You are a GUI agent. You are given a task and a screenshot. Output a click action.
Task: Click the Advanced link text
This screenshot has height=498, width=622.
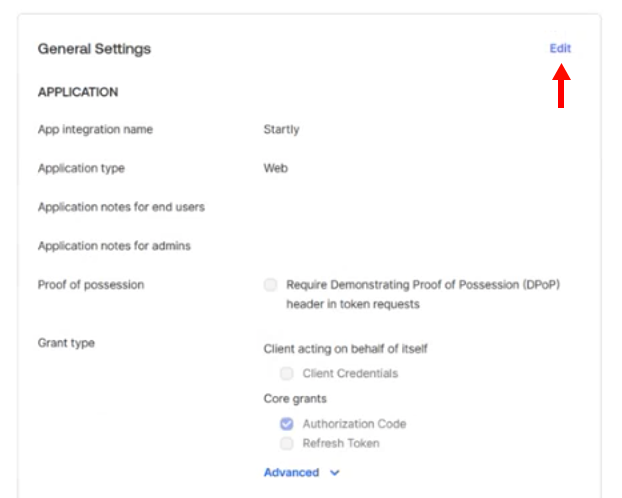point(291,473)
